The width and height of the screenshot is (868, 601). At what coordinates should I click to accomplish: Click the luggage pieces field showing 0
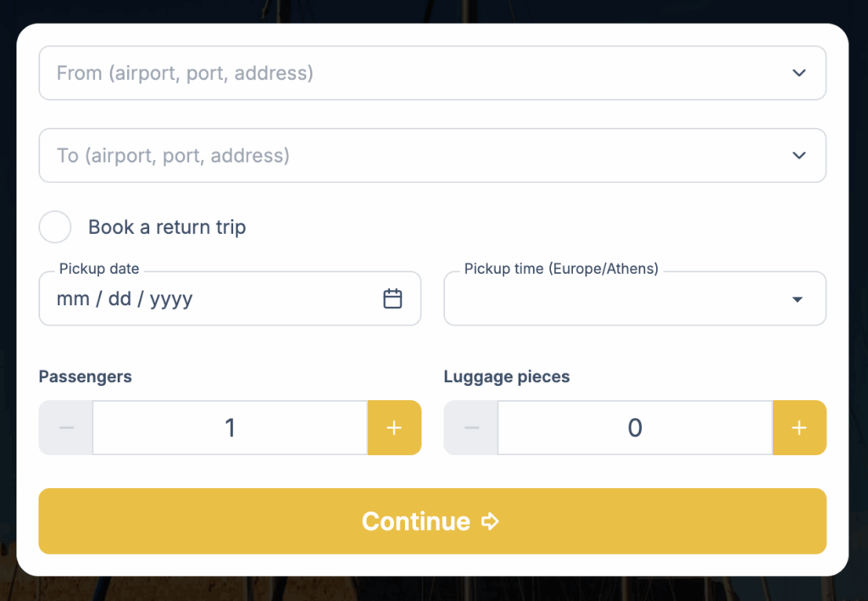tap(634, 428)
